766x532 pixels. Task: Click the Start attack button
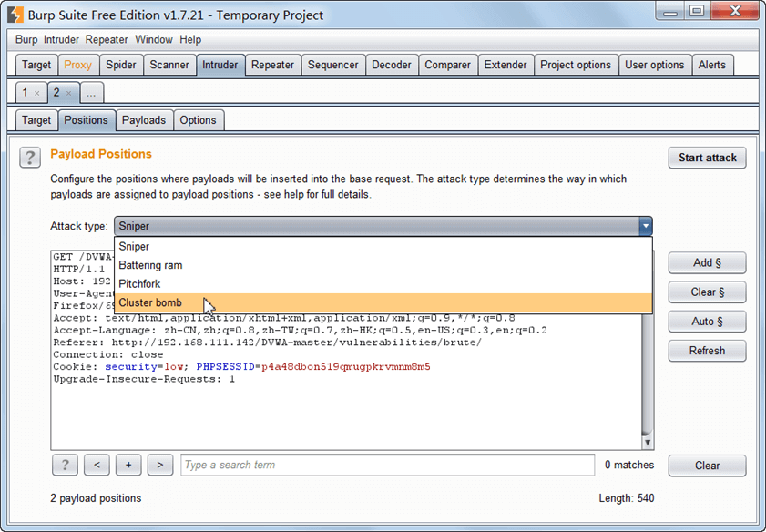coord(708,158)
